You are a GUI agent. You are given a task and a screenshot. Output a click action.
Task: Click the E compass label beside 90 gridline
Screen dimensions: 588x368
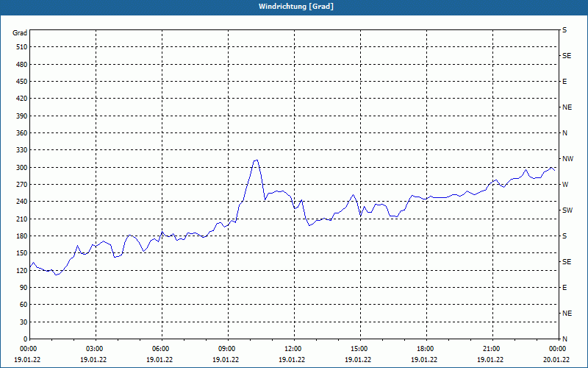564,288
